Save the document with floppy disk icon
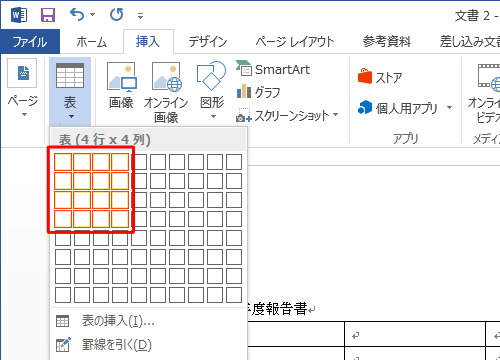The image size is (500, 360). 48,15
